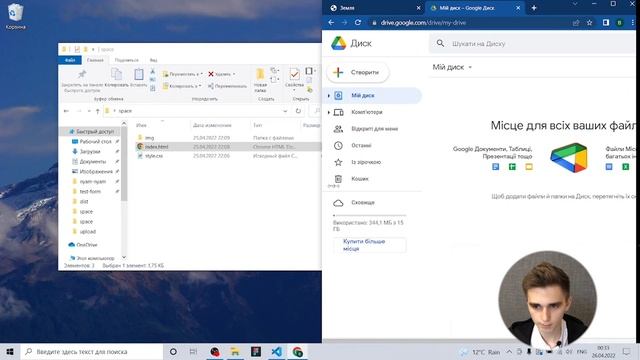Open Storage (Сховище) in Drive sidebar

pos(362,203)
